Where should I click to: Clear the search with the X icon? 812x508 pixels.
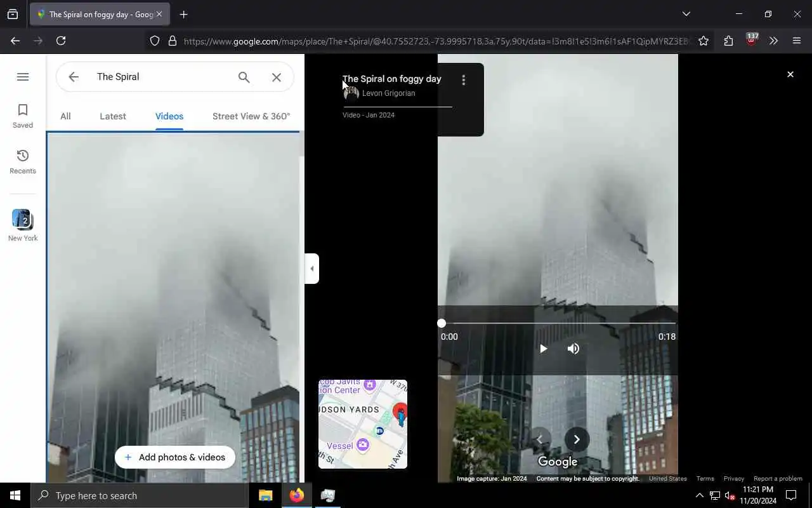(x=277, y=77)
